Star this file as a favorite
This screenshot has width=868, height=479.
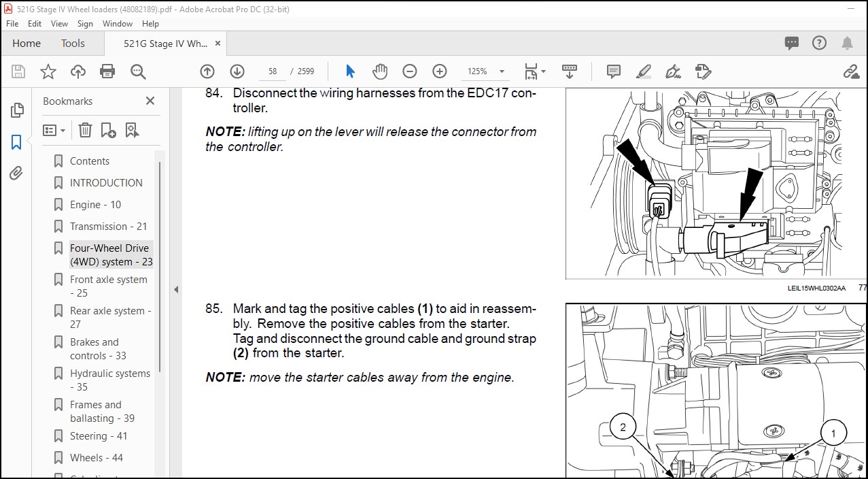[48, 71]
